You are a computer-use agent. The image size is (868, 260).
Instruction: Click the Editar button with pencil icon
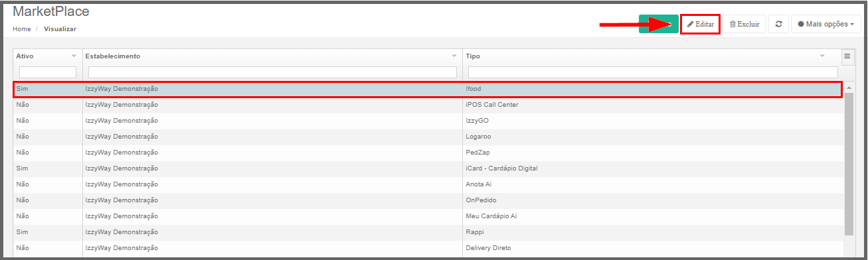[701, 24]
